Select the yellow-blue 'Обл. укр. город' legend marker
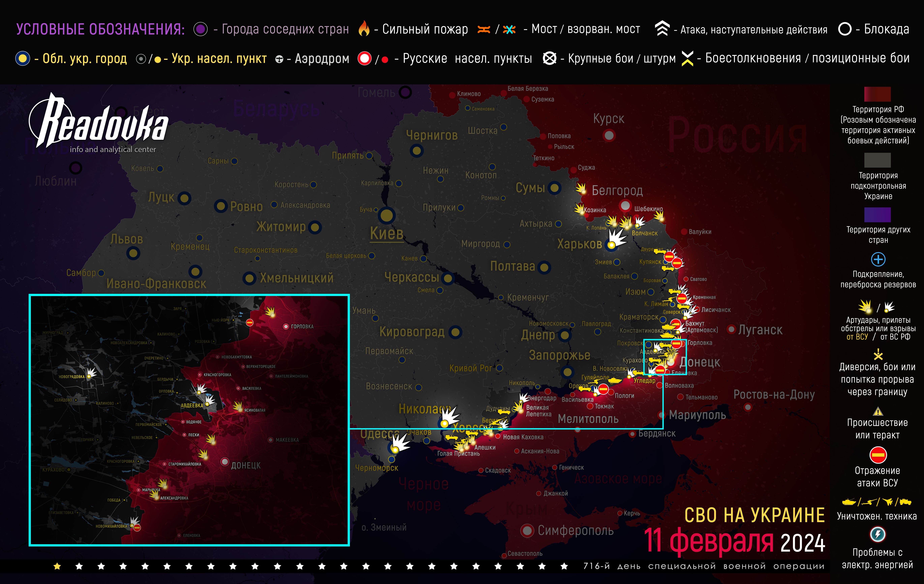The width and height of the screenshot is (924, 584). tap(23, 58)
